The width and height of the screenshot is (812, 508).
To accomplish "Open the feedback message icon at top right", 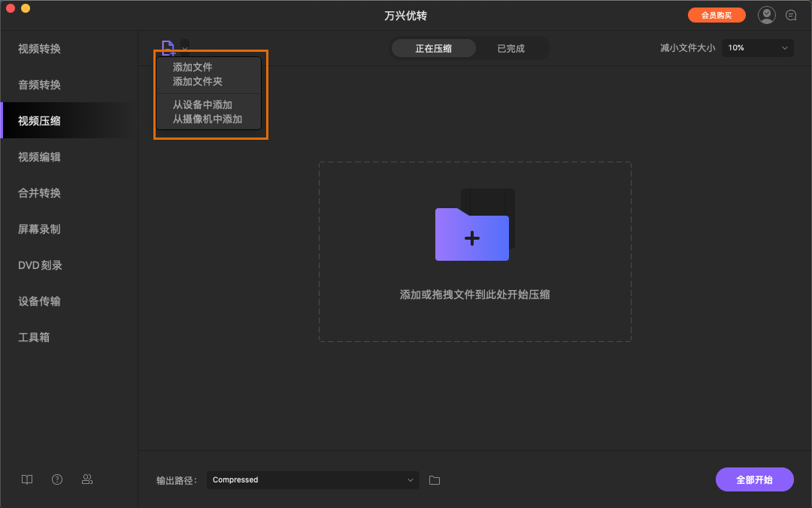I will click(791, 14).
